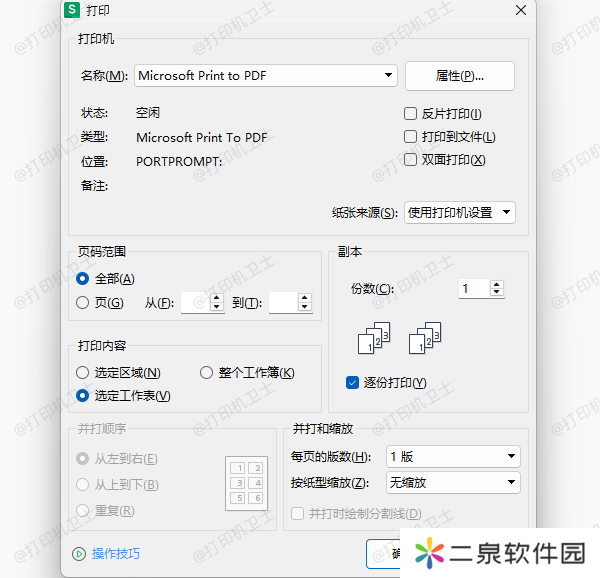This screenshot has height=578, width=600.
Task: Select left to right (从左到右) order radio
Action: tap(83, 458)
